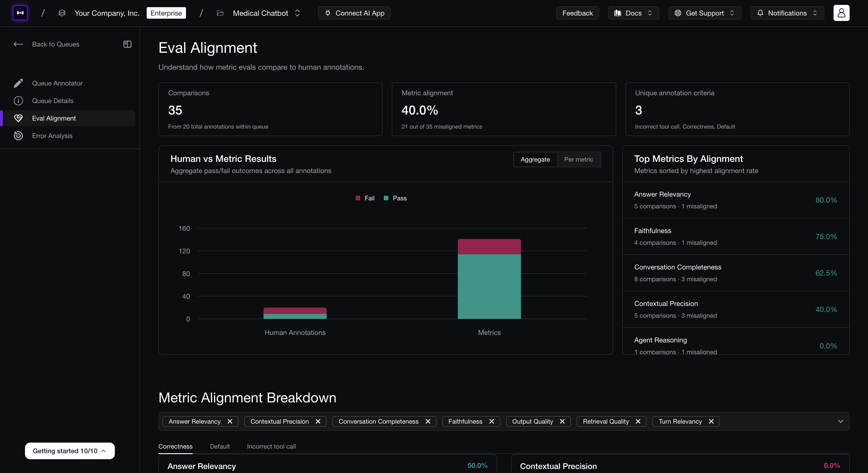The image size is (868, 473).
Task: Select the Default criteria tab
Action: click(220, 446)
